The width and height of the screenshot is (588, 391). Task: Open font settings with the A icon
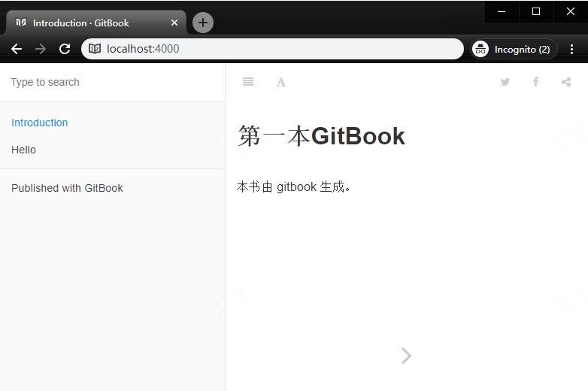pyautogui.click(x=281, y=82)
